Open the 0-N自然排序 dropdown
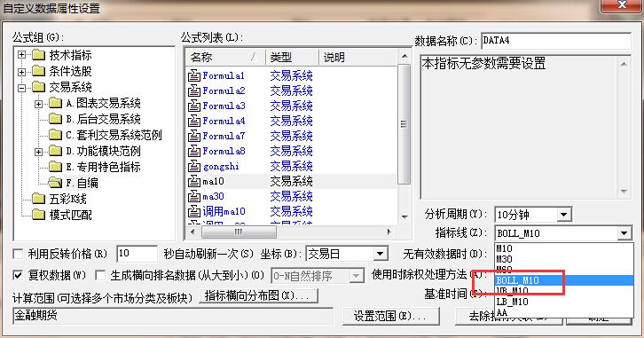644x338 pixels. click(x=356, y=276)
